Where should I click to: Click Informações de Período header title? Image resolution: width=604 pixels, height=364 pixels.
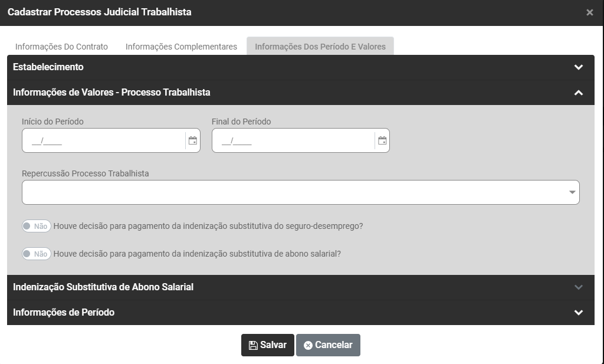(x=64, y=313)
